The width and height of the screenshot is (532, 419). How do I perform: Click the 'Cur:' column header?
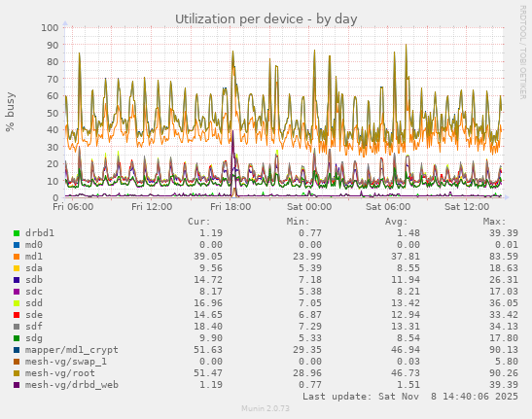pos(199,222)
